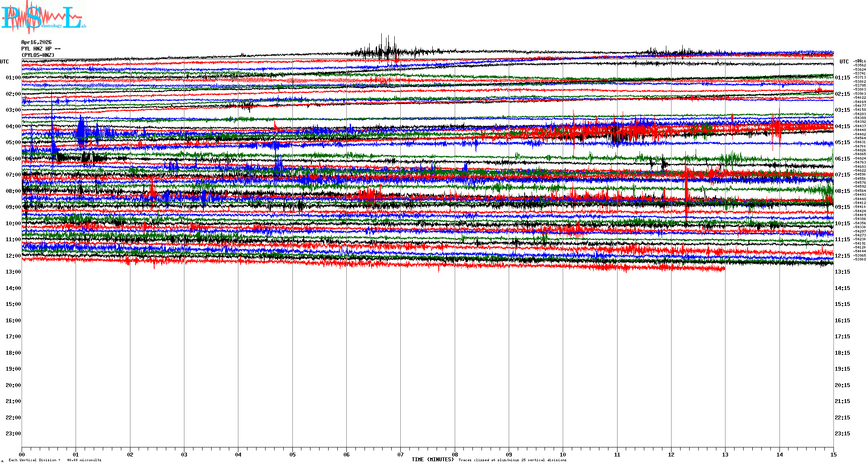The height and width of the screenshot is (466, 868).
Task: Click the TIME (MINUTES) axis title
Action: tap(432, 460)
